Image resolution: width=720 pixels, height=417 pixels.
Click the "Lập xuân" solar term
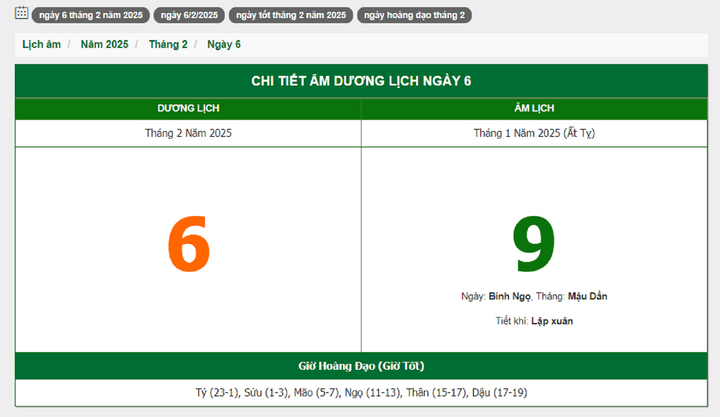552,321
